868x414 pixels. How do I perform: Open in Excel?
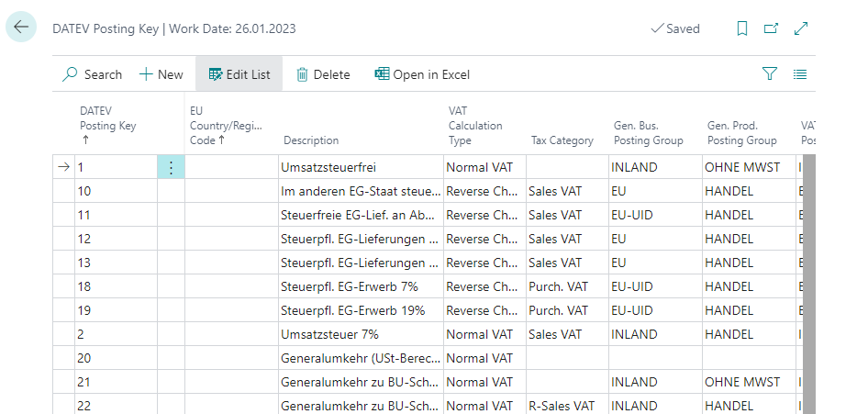point(422,74)
